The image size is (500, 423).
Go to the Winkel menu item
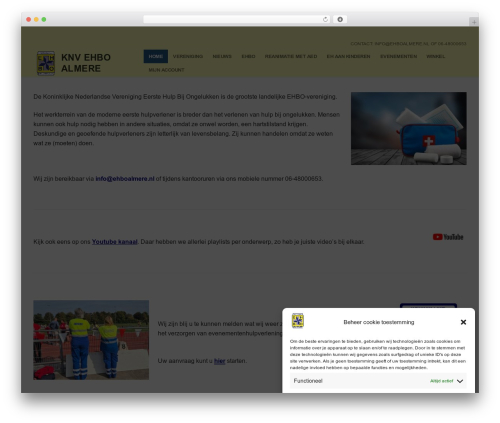(435, 56)
